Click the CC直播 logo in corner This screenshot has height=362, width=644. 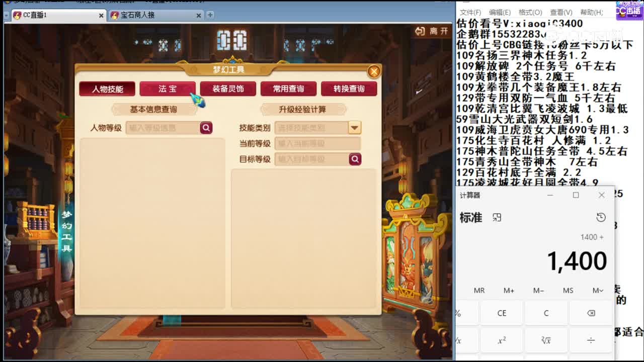(x=629, y=11)
